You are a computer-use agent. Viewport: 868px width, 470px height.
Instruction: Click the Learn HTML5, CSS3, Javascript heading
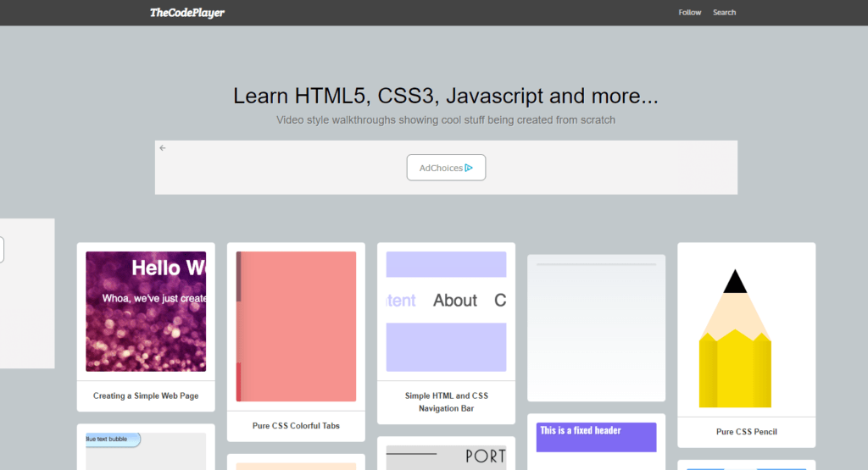pos(446,96)
